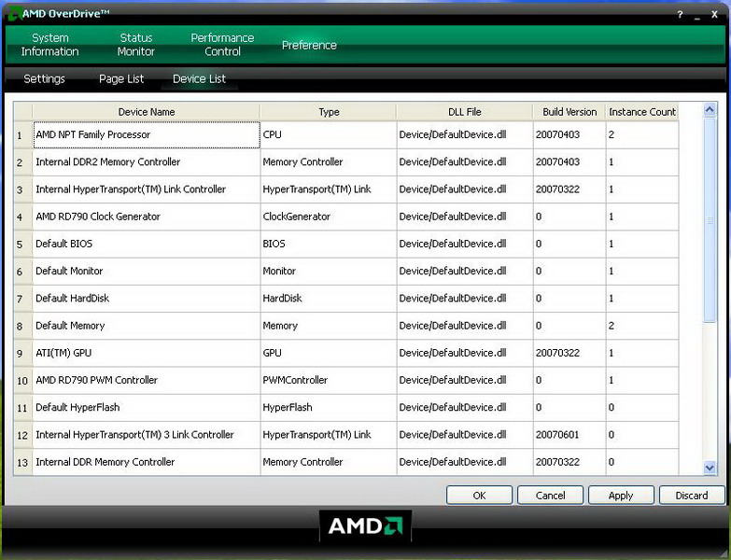This screenshot has width=731, height=560.
Task: Click the Monitor type cell
Action: (x=329, y=272)
